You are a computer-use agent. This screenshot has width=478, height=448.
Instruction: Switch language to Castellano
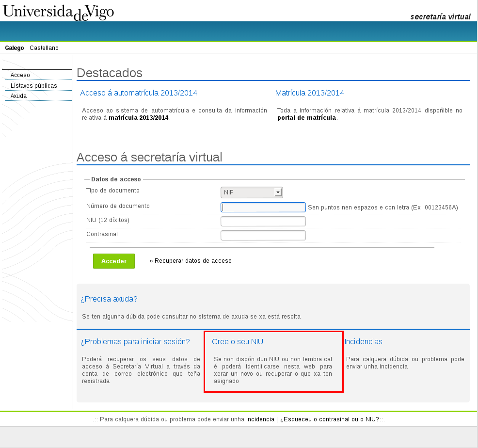44,48
